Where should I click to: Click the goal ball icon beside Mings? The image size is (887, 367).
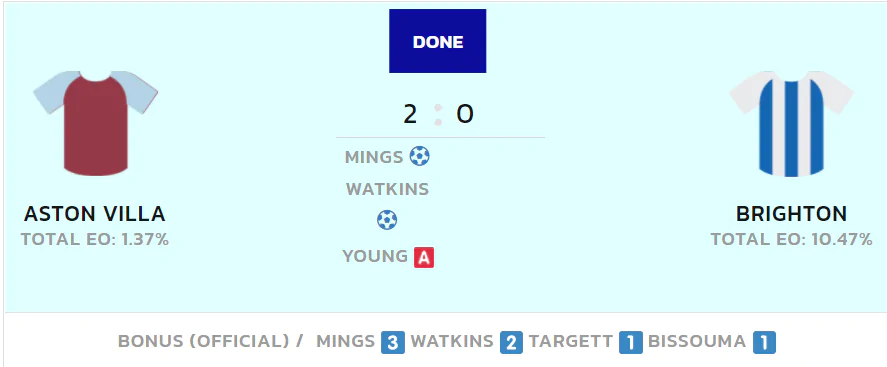point(419,156)
